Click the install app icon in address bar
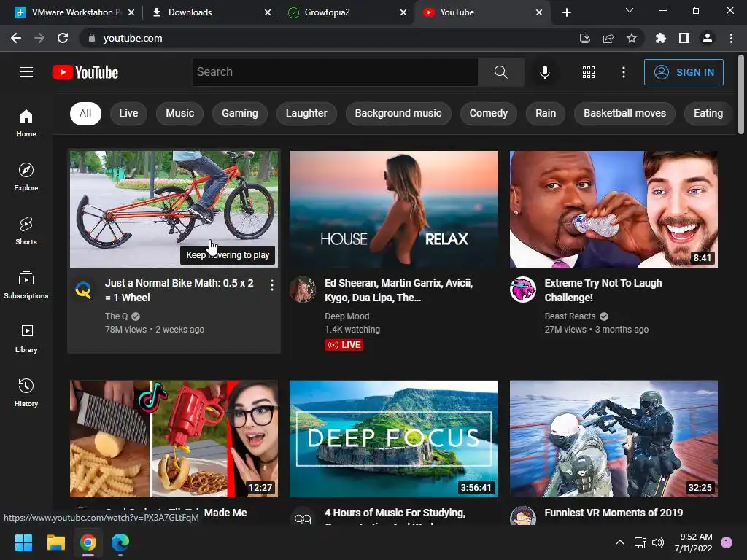Viewport: 747px width, 560px height. click(x=585, y=38)
